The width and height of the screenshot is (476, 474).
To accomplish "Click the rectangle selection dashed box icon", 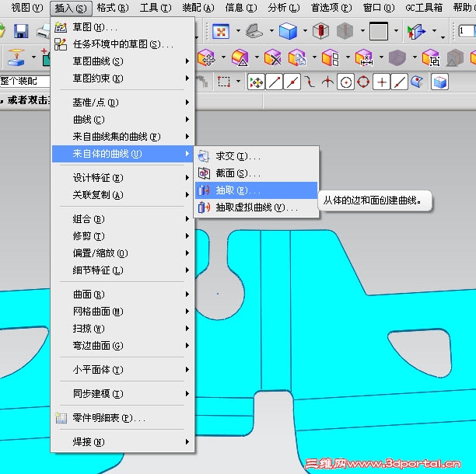I will click(x=224, y=82).
